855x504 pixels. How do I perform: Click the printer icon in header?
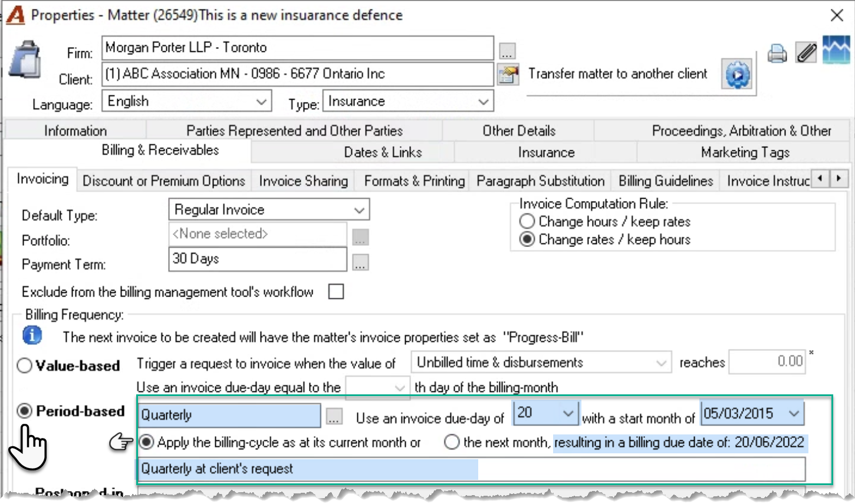[777, 54]
